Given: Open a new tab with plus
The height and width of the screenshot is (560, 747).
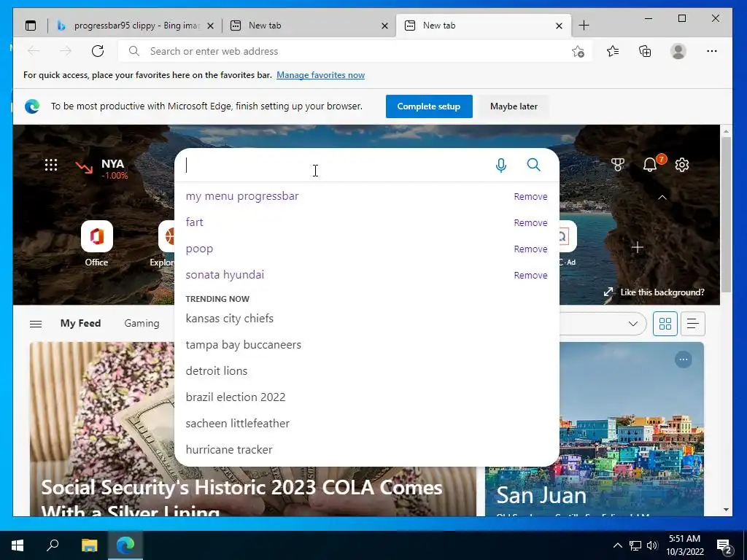Looking at the screenshot, I should click(584, 26).
